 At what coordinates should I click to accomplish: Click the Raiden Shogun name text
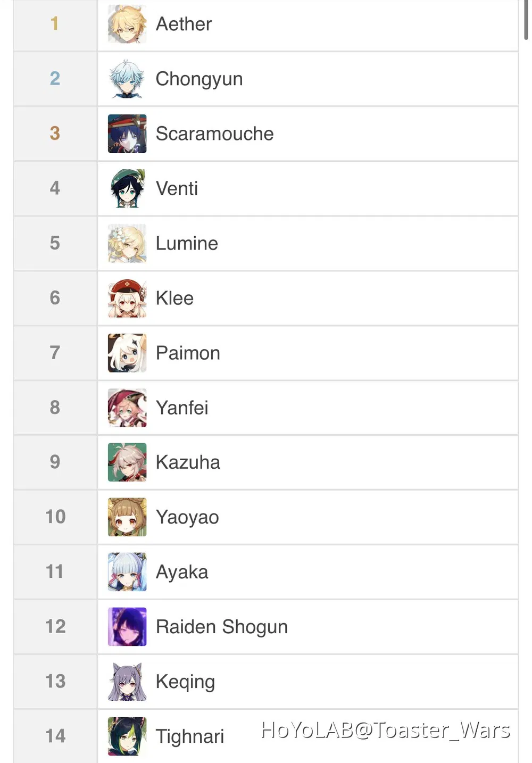(222, 627)
